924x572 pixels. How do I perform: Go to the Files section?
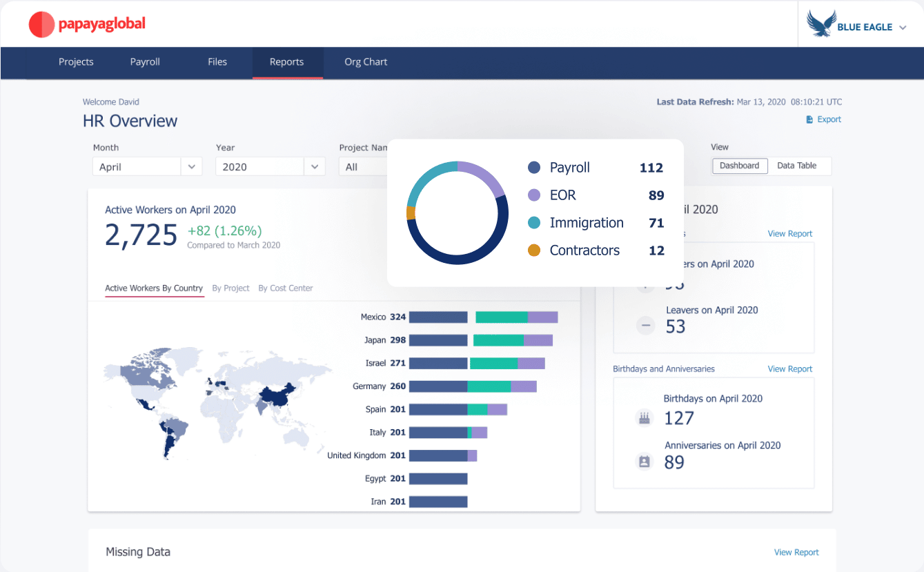217,61
